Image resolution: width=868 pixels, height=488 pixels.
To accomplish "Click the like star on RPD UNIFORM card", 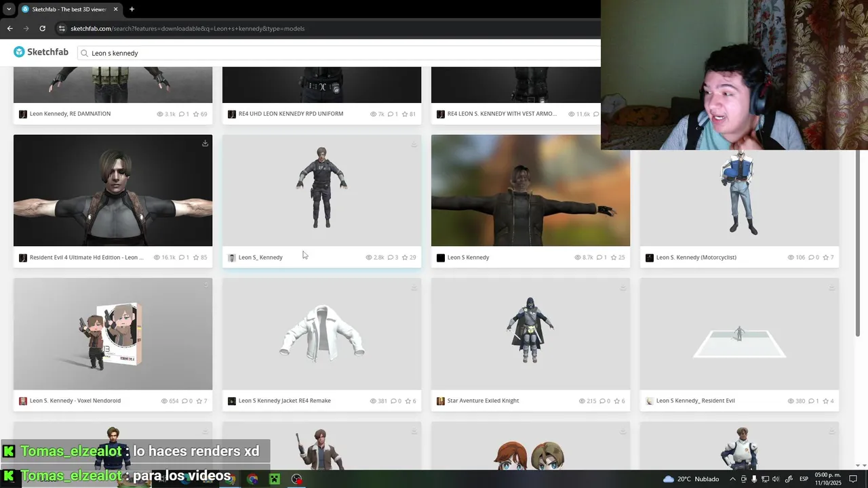I will [405, 114].
